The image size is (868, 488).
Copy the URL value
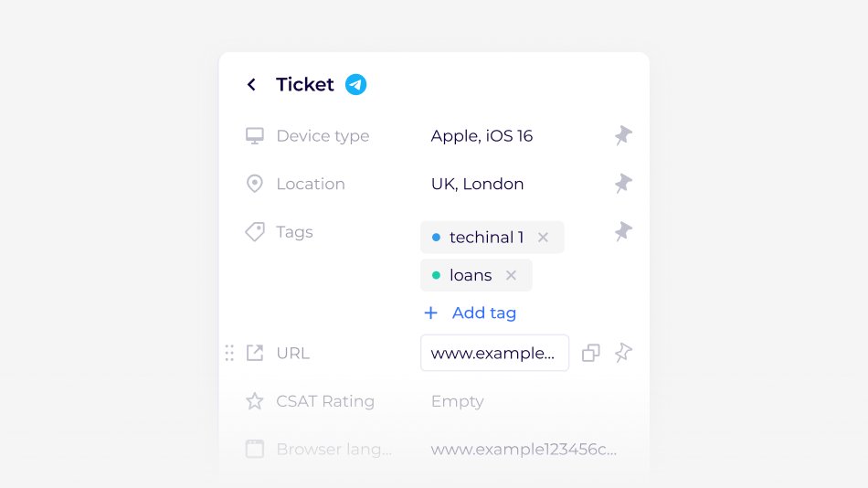tap(590, 353)
